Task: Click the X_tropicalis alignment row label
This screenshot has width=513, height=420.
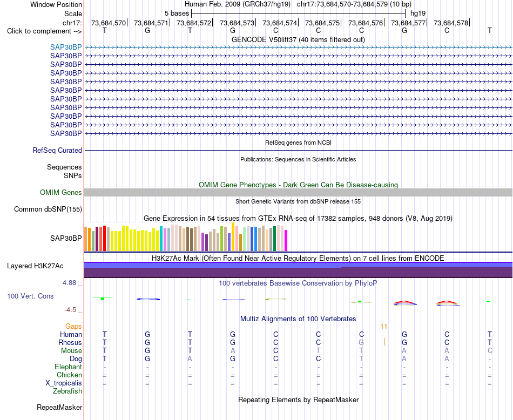Action: [64, 383]
